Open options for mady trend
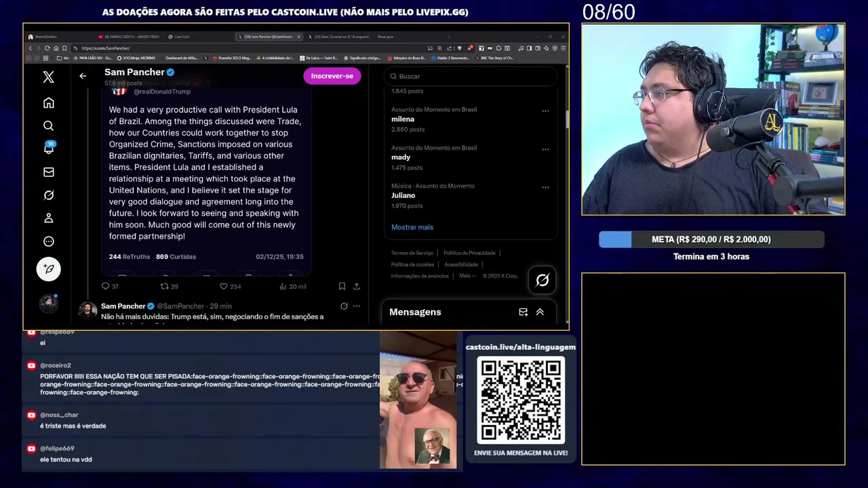The image size is (868, 488). pyautogui.click(x=545, y=149)
